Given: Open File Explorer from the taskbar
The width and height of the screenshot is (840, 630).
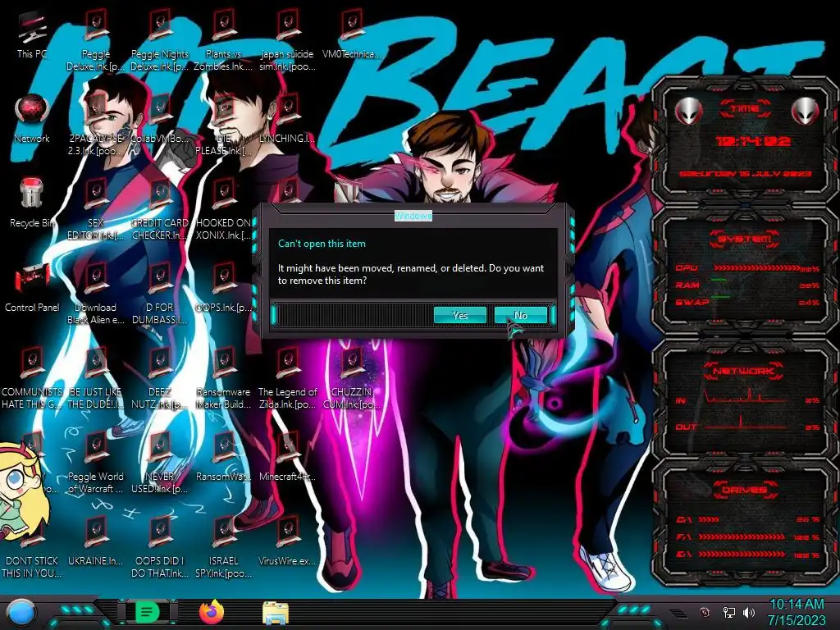Looking at the screenshot, I should 276,613.
